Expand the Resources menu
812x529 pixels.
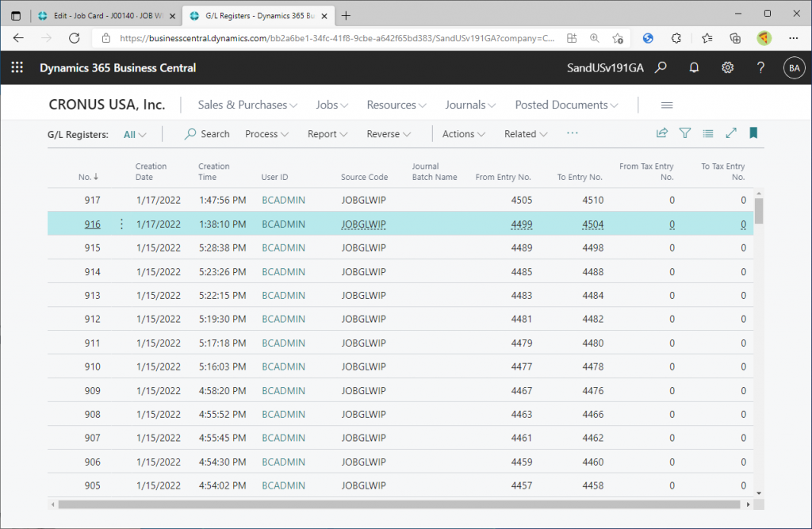(396, 105)
